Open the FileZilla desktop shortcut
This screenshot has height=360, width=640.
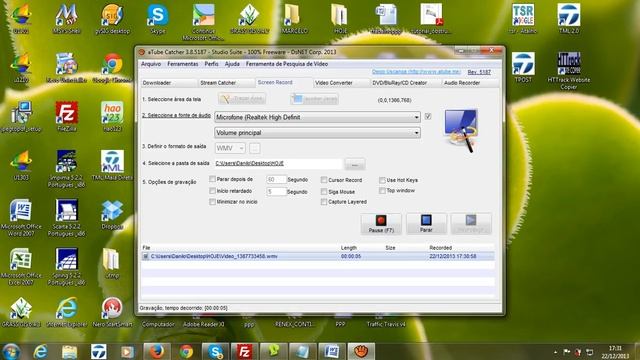67,116
